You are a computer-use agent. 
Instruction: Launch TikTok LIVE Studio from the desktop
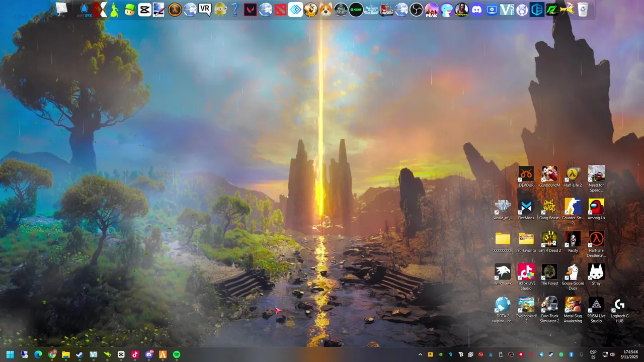pos(526,277)
